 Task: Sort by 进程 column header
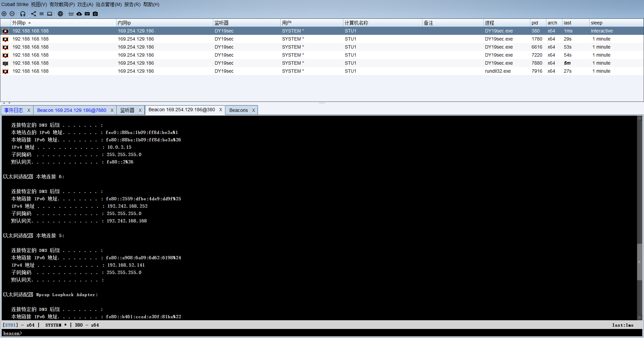pos(507,23)
